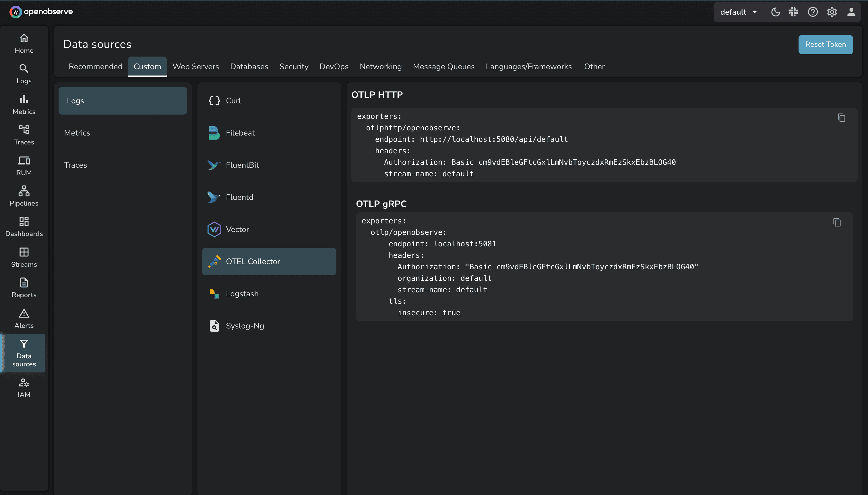Open the Security tab
The image size is (868, 495).
(x=294, y=66)
